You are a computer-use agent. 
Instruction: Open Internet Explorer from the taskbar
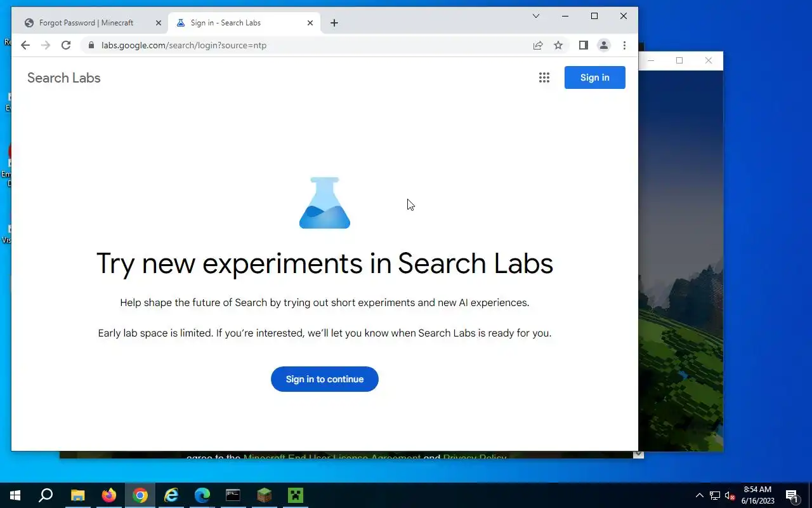(x=171, y=495)
